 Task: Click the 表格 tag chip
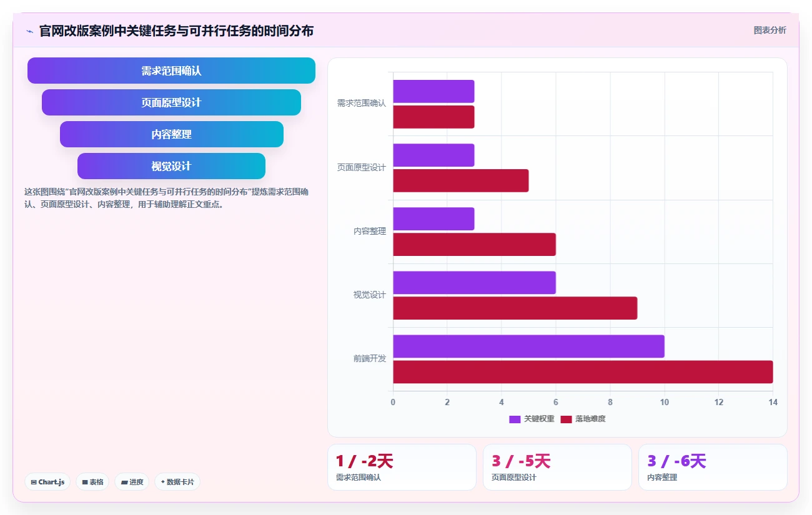click(x=92, y=482)
